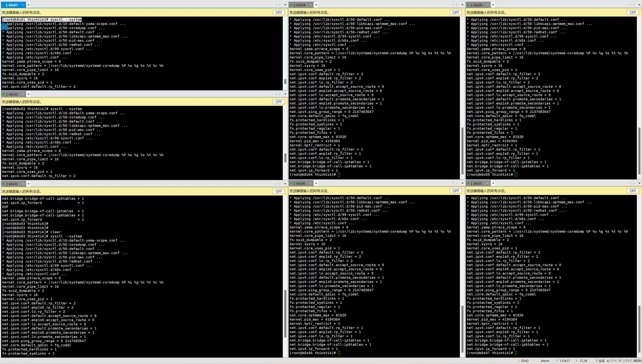Toggle OFF broadcast button in k8s01 pane

coord(279,12)
